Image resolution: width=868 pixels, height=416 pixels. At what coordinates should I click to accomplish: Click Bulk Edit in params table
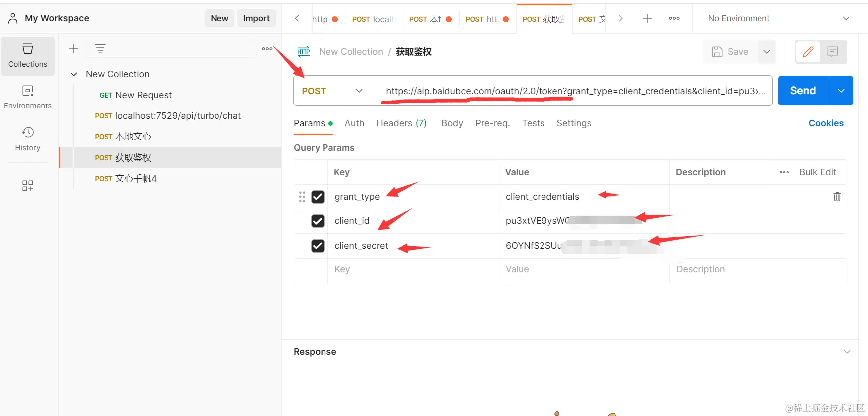point(818,172)
